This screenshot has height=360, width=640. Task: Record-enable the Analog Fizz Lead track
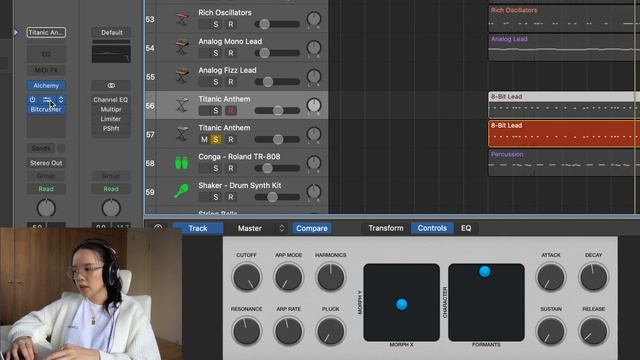(231, 82)
